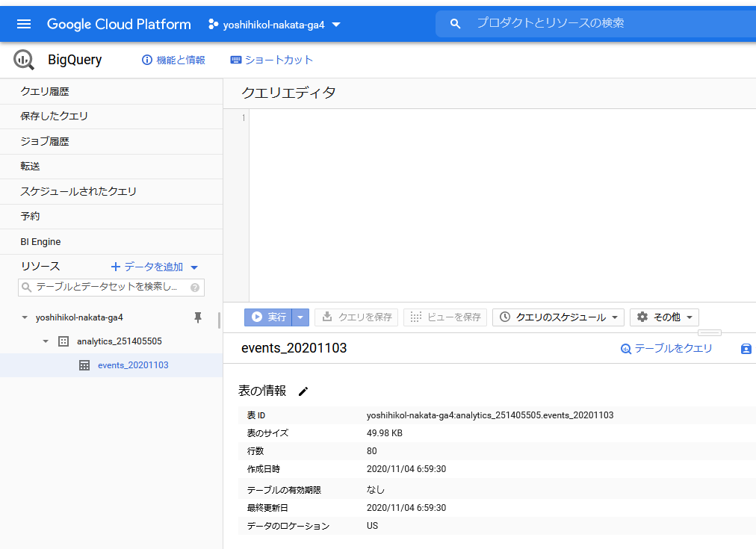
Task: Click the プロダクトとリソースの検索 search field
Action: click(x=596, y=24)
